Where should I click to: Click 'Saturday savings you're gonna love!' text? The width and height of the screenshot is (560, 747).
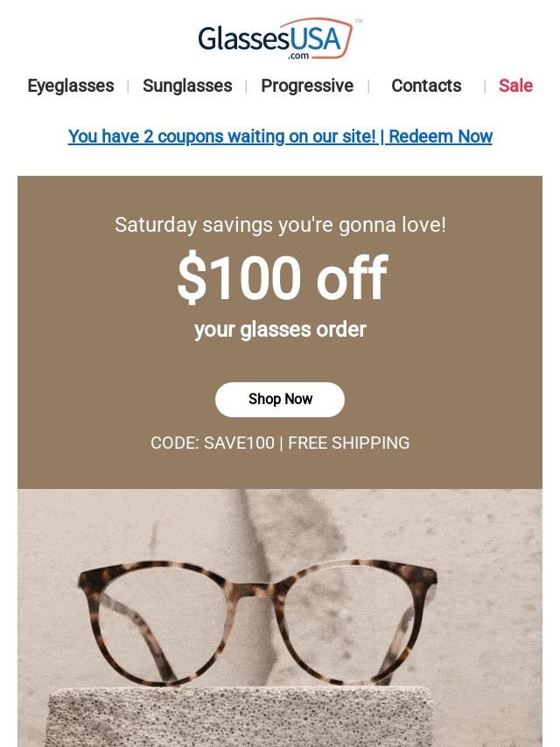pyautogui.click(x=280, y=225)
